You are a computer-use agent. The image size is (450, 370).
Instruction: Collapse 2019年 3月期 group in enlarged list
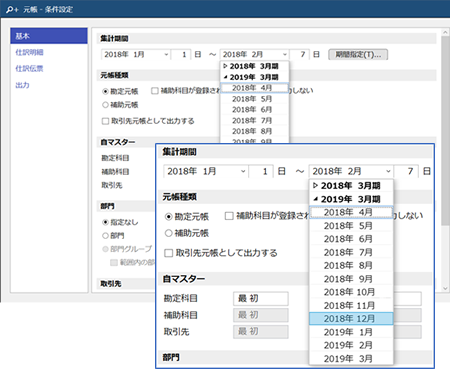click(x=315, y=199)
